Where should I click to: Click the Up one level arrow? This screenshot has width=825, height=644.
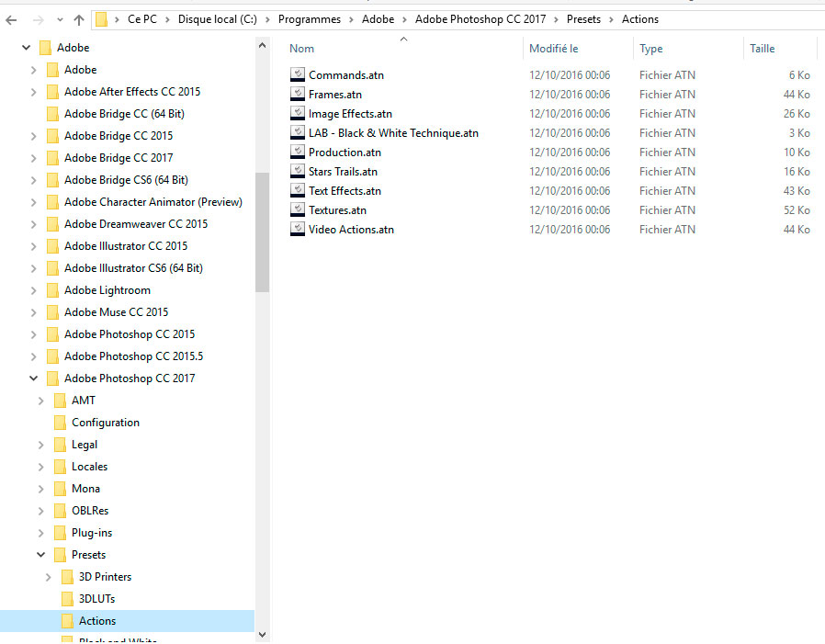coord(79,19)
